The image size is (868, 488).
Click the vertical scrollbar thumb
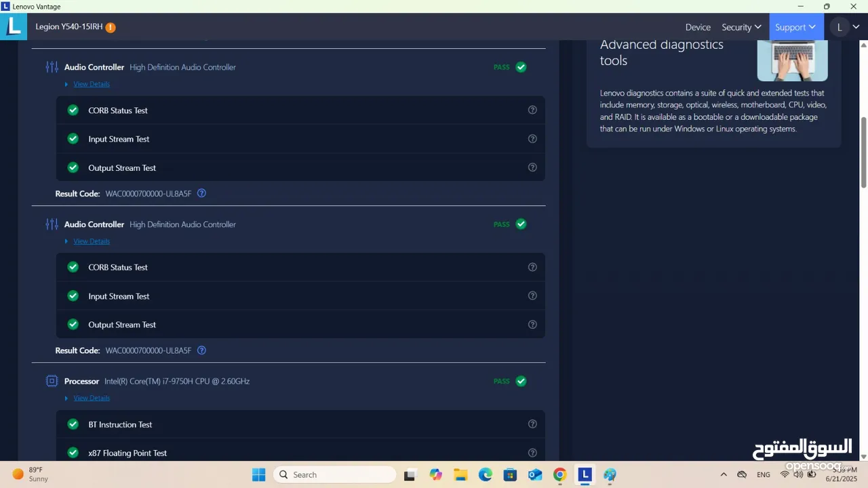tap(864, 152)
